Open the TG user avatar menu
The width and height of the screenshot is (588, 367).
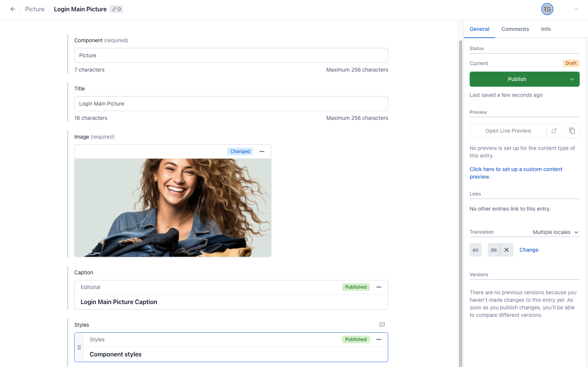547,9
